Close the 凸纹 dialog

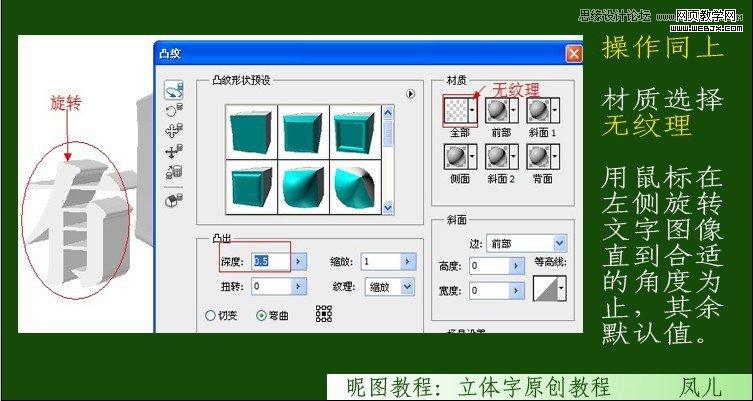[x=574, y=53]
